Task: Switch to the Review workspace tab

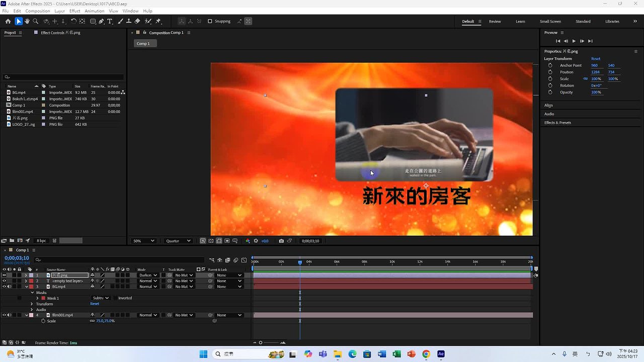Action: click(495, 22)
